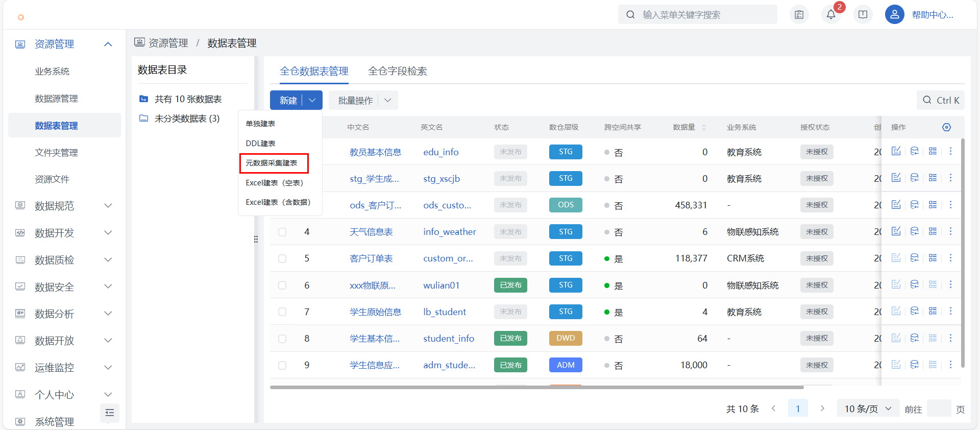Image resolution: width=980 pixels, height=430 pixels.
Task: Check the checkbox for row 4 天气信息表
Action: 282,232
